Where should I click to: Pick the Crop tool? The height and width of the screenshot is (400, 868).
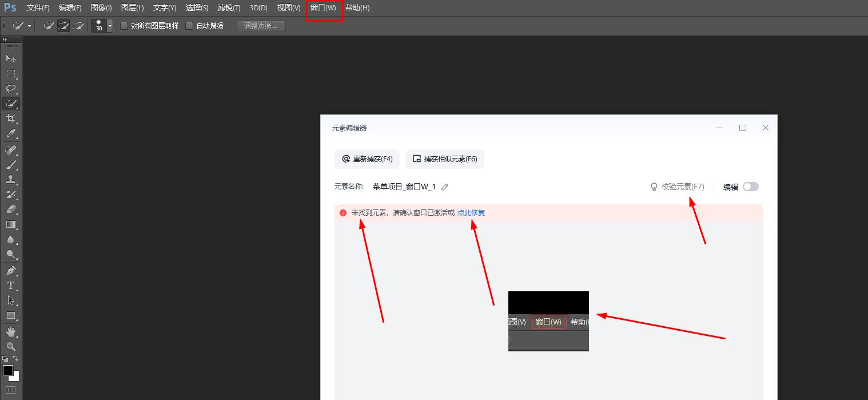pyautogui.click(x=10, y=118)
